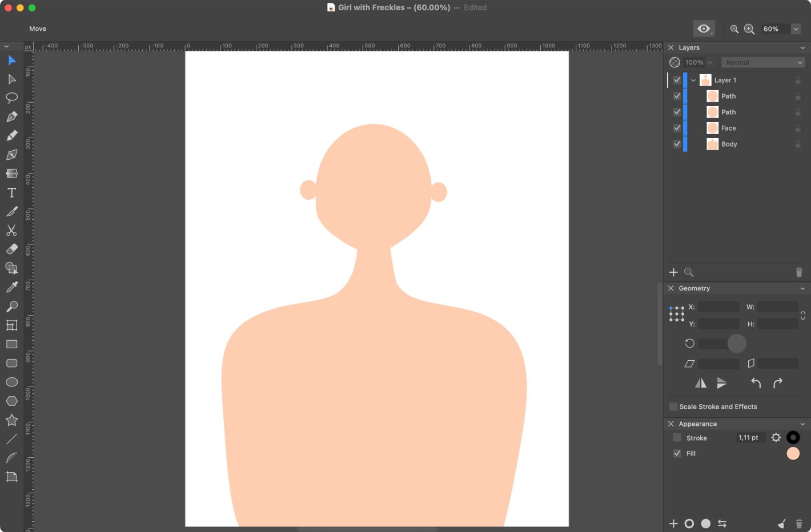The height and width of the screenshot is (532, 811).
Task: Select the Knife tool
Action: 11,211
